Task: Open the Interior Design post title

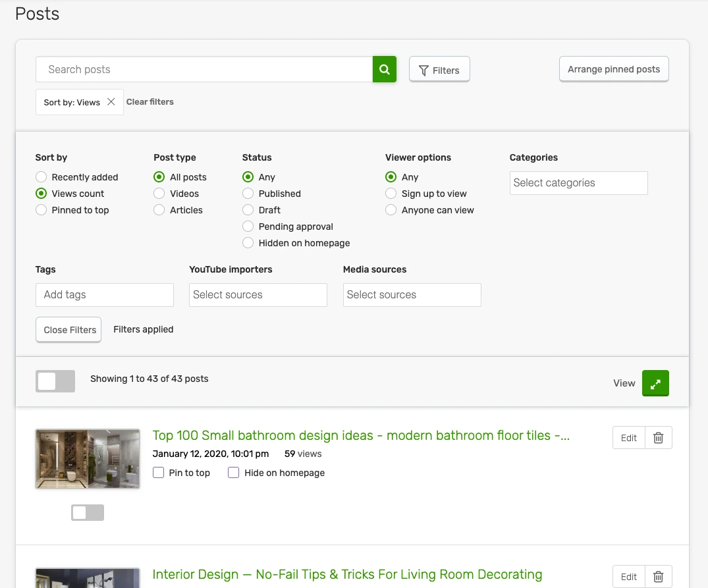Action: pyautogui.click(x=347, y=574)
